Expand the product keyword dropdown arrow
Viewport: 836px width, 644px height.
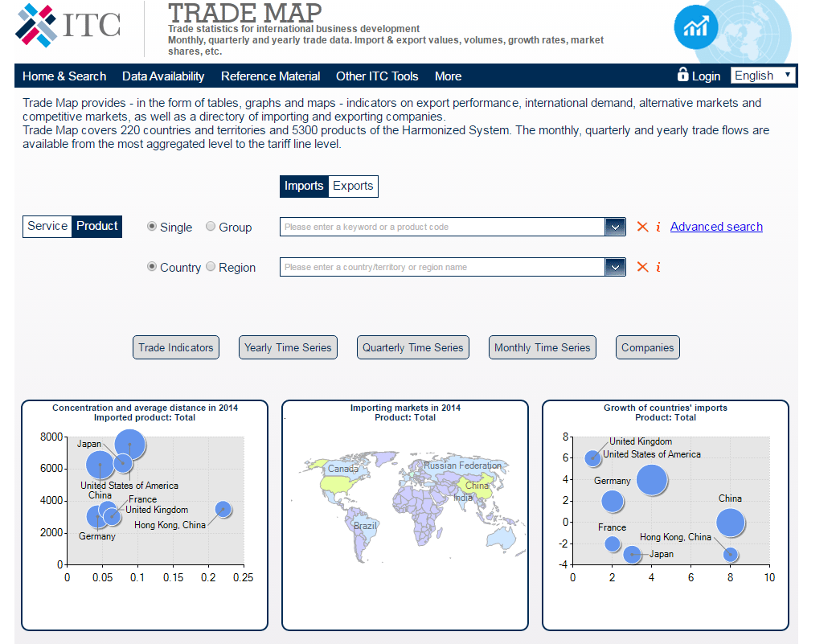coord(615,227)
